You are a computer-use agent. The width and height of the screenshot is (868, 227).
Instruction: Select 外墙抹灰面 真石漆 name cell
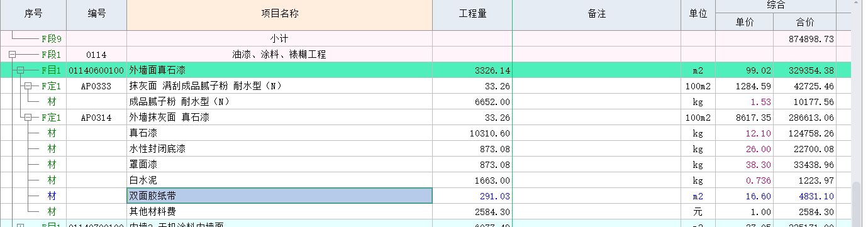click(280, 117)
